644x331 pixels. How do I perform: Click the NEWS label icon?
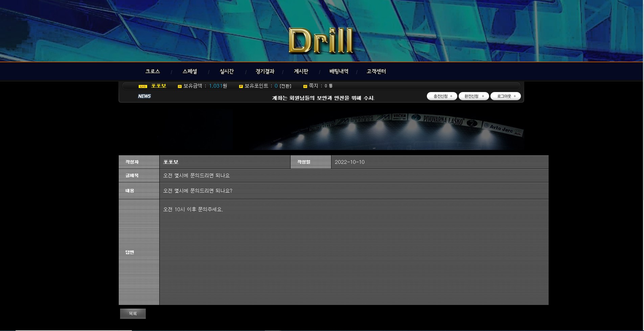pos(144,96)
